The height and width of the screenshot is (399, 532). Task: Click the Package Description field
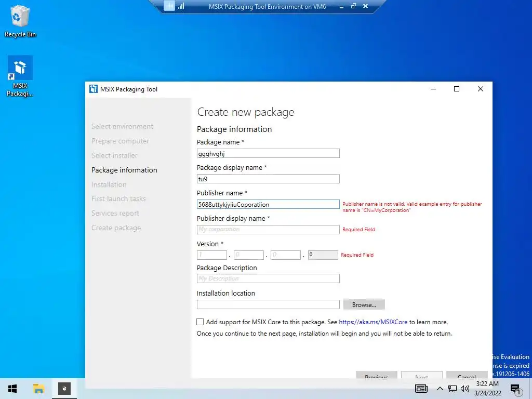click(268, 278)
